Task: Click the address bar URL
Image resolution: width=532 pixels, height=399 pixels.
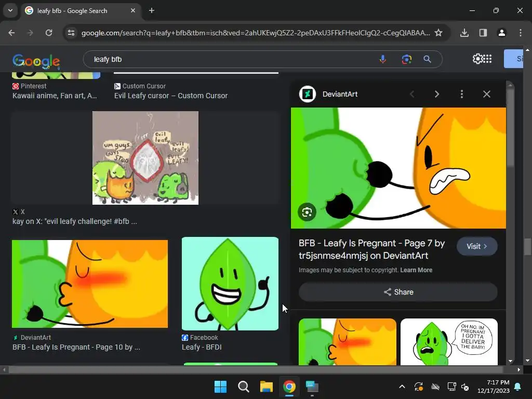Action: [x=256, y=33]
